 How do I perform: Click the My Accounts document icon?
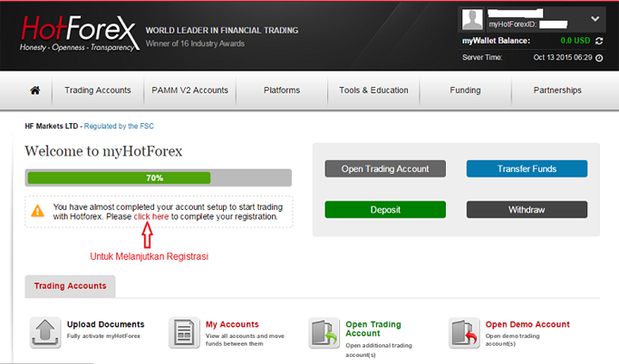[x=184, y=333]
